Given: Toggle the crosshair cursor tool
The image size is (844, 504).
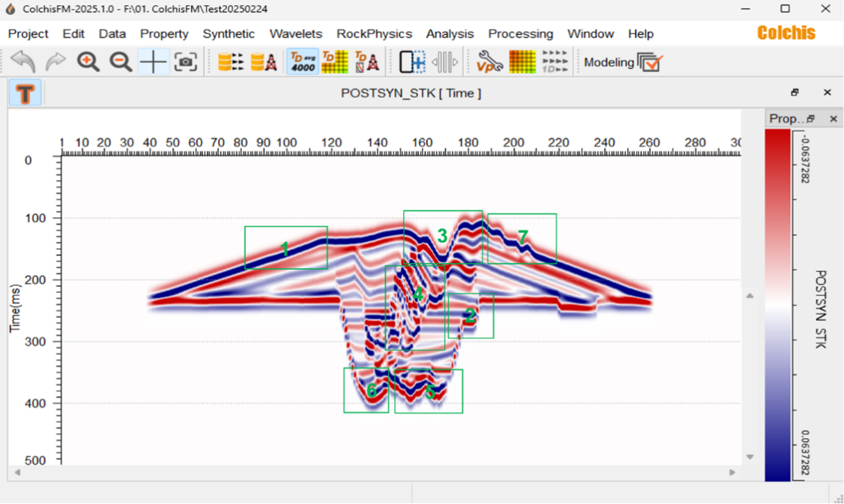Looking at the screenshot, I should [153, 62].
